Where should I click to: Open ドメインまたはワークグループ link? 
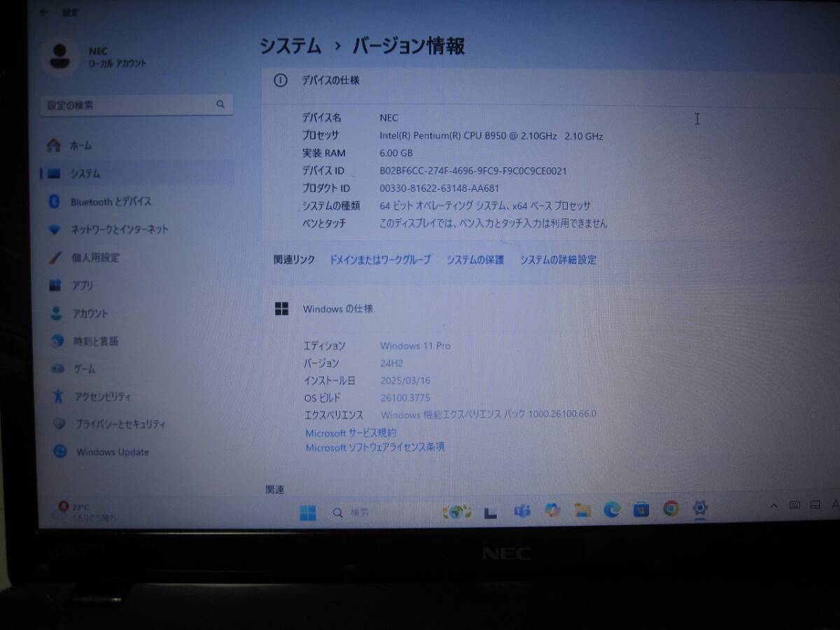[380, 260]
